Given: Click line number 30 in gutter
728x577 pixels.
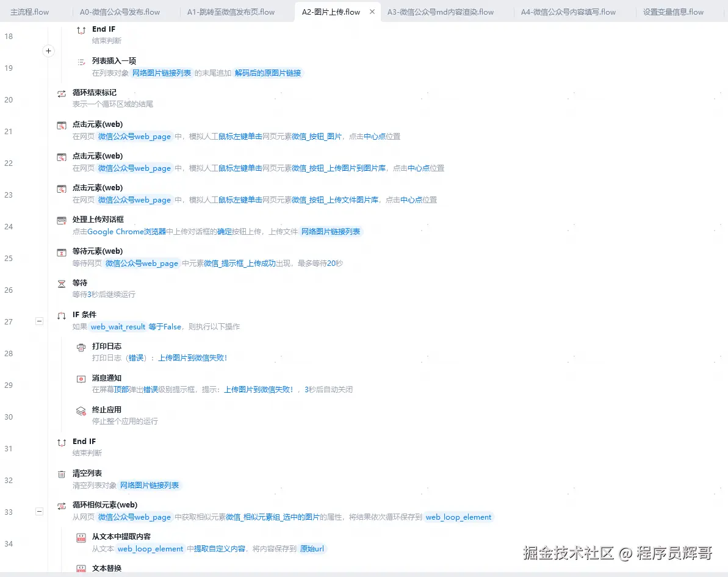Looking at the screenshot, I should pyautogui.click(x=9, y=417).
